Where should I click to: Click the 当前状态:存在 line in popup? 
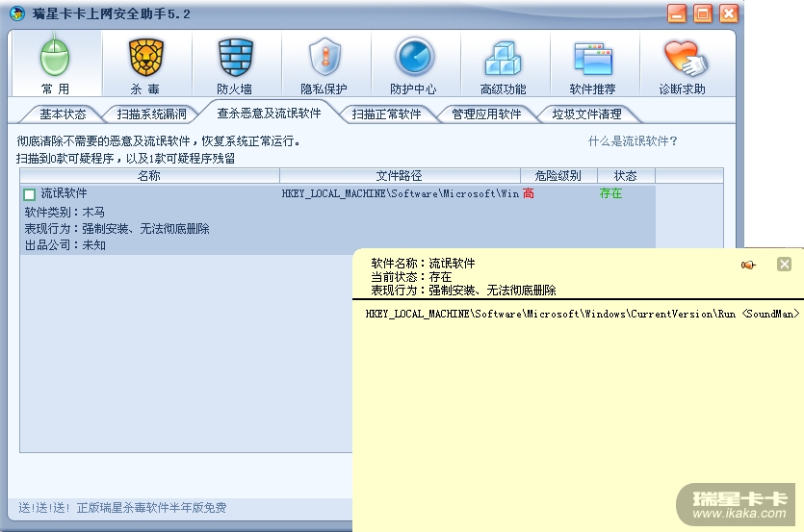tap(411, 277)
